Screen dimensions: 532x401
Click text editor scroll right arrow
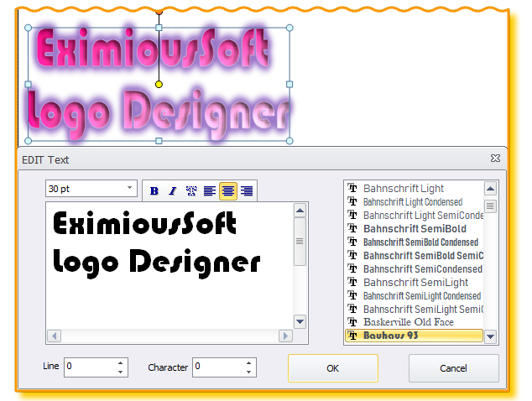(x=285, y=336)
